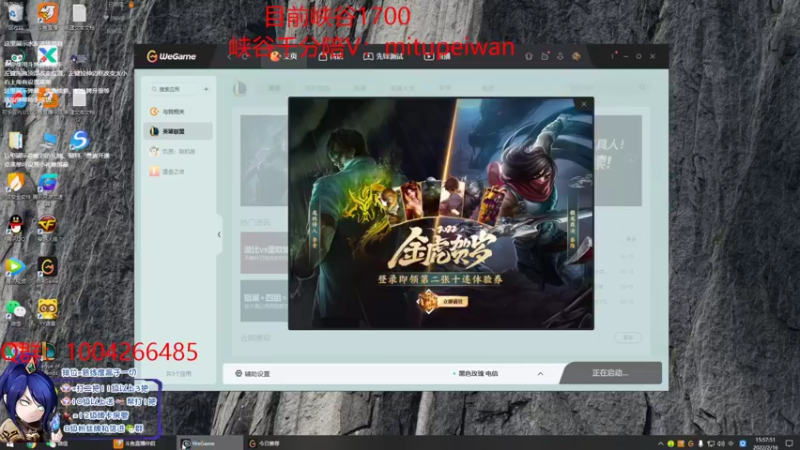The image size is (800, 450).
Task: Select the third game entry in sidebar
Action: coord(178,151)
